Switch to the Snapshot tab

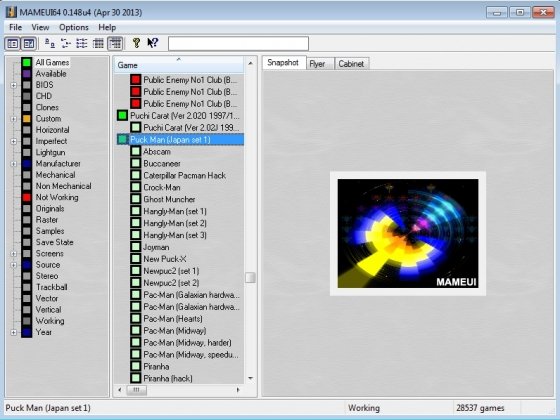coord(283,62)
